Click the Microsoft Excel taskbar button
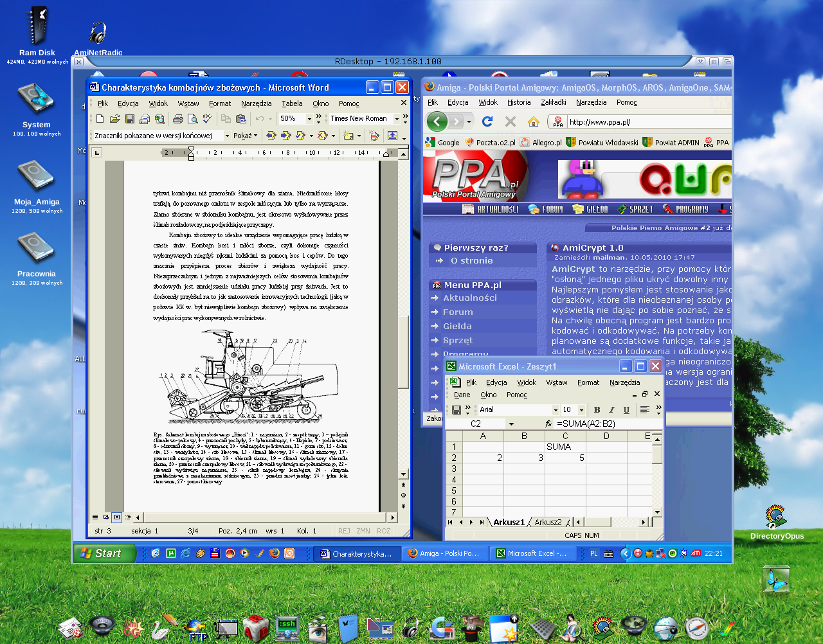This screenshot has height=644, width=823. 533,553
